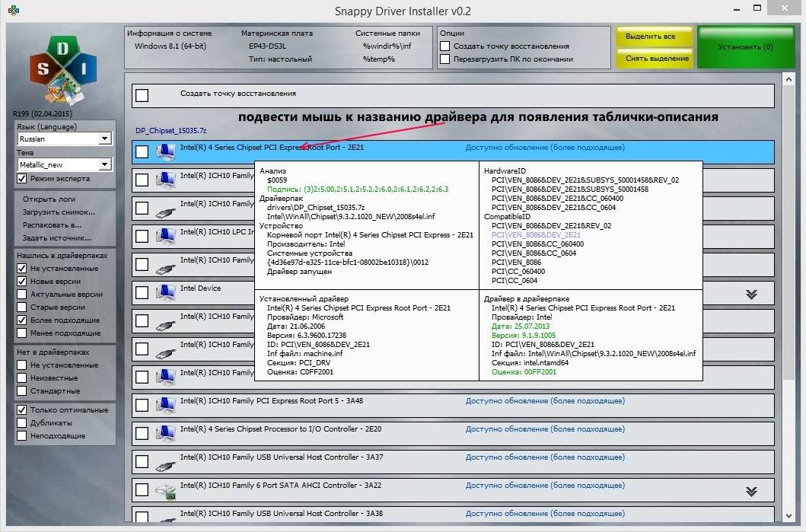
Task: Open the Тема dropdown showing Metallic_new
Action: [64, 164]
